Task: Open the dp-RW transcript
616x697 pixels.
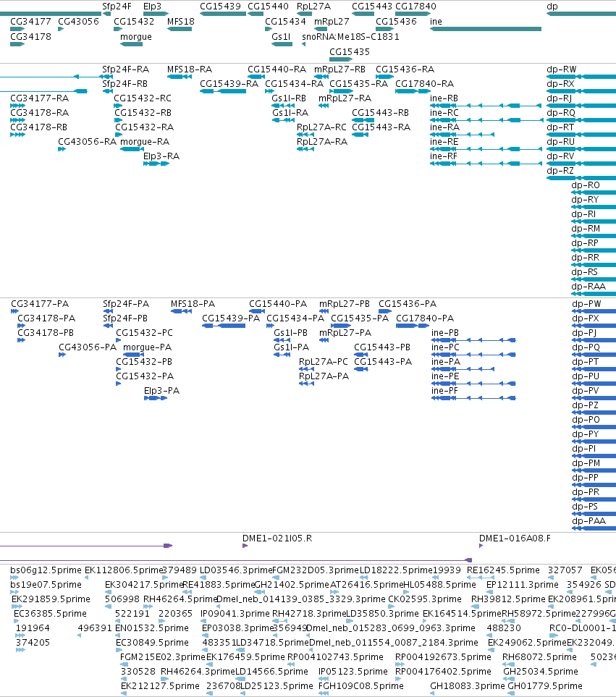Action: [x=581, y=77]
